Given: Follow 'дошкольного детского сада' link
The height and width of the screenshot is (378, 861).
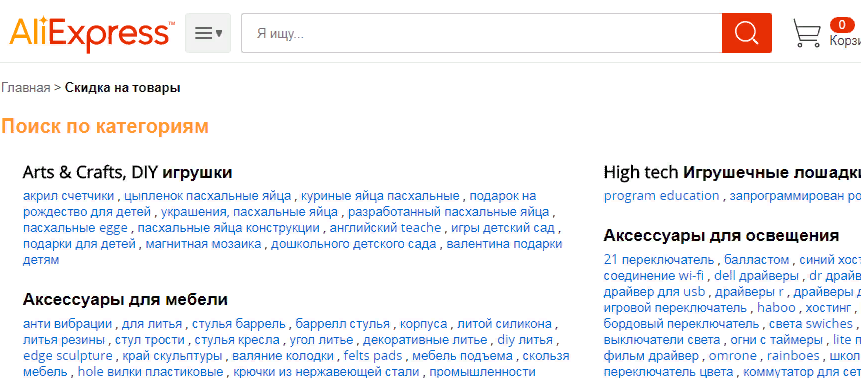Looking at the screenshot, I should [x=354, y=243].
